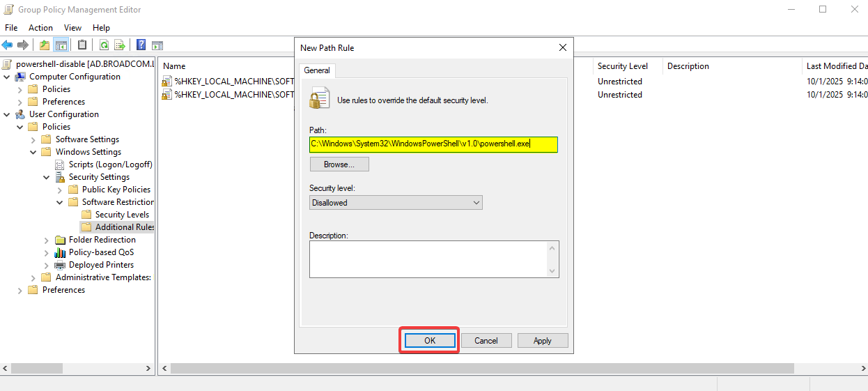Screen dimensions: 868x391
Task: Open the Security level dropdown
Action: coord(396,203)
